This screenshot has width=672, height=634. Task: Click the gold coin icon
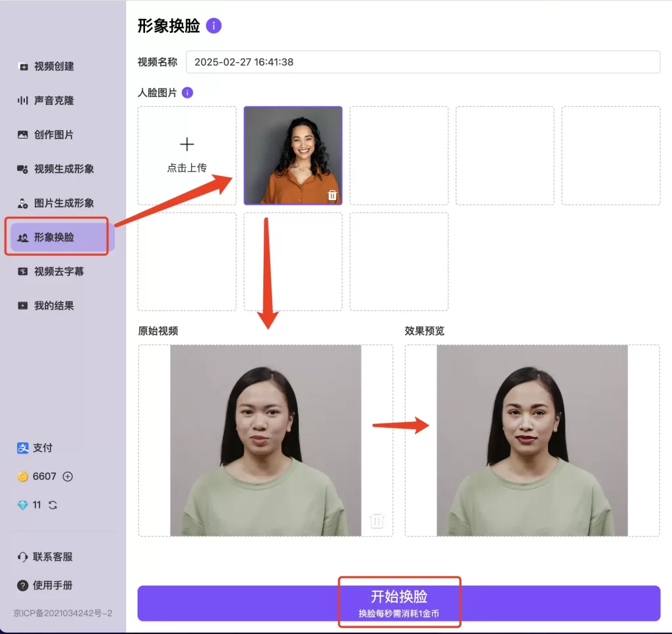(23, 476)
